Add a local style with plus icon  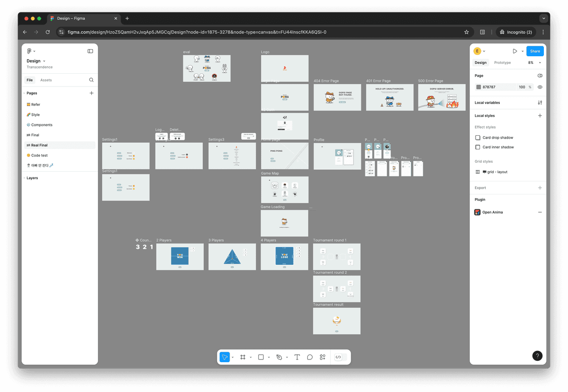540,115
